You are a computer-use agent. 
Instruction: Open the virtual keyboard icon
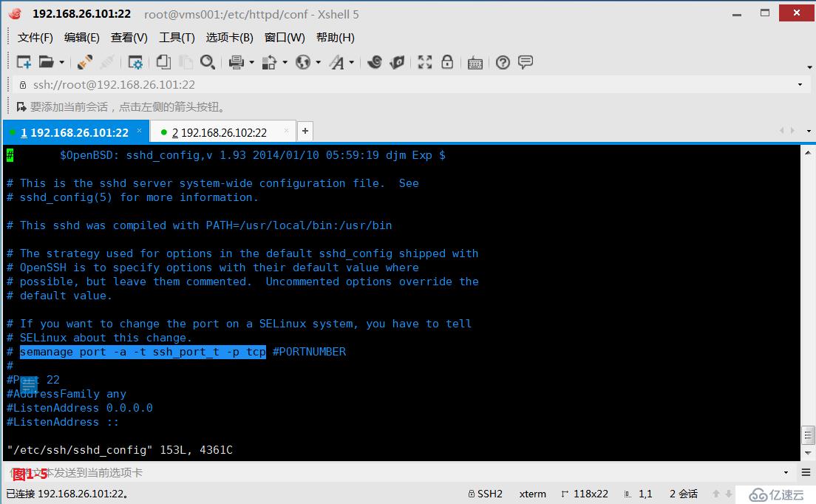475,63
